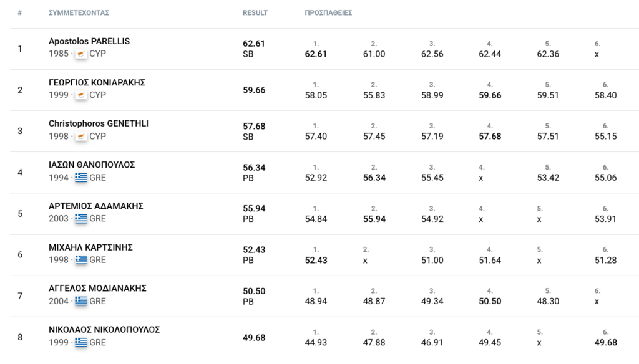Viewport: 639px width, 364px height.
Task: Open athlete Apostolos PARELLIS
Action: pyautogui.click(x=89, y=41)
